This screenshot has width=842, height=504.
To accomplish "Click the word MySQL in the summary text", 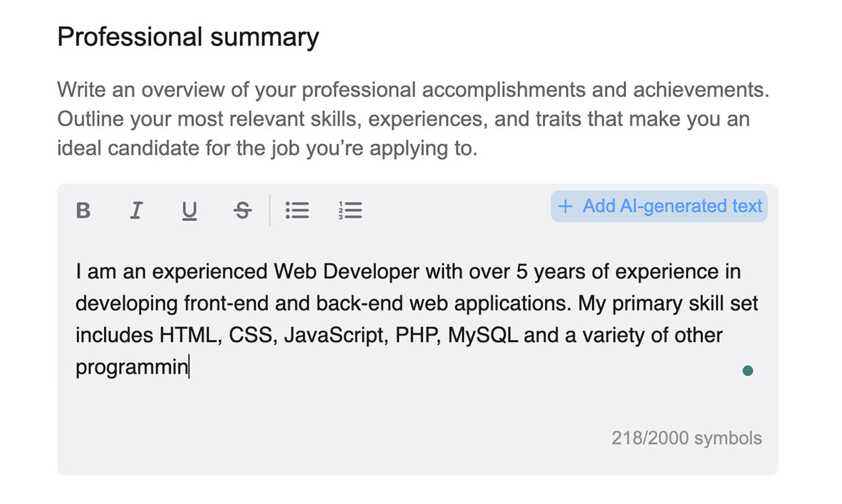I will (483, 335).
